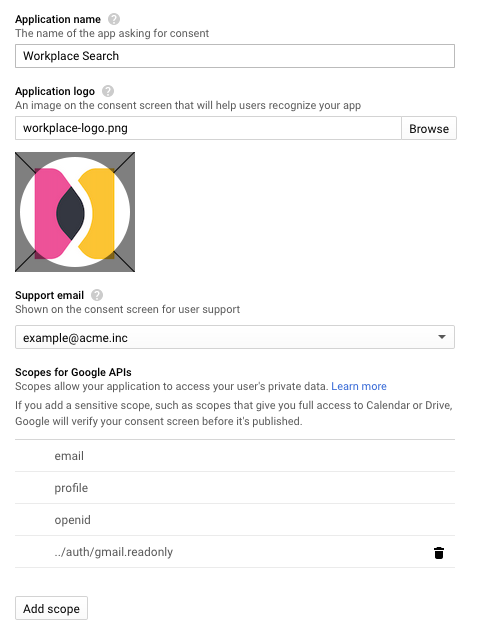Click the Scopes for Google APIs heading
Screen dimensions: 495x630
[x=73, y=372]
